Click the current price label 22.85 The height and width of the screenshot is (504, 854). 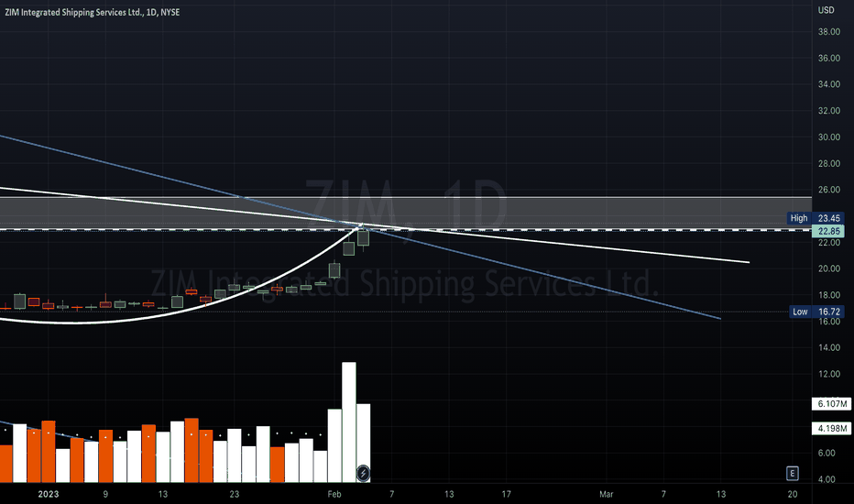tap(827, 231)
